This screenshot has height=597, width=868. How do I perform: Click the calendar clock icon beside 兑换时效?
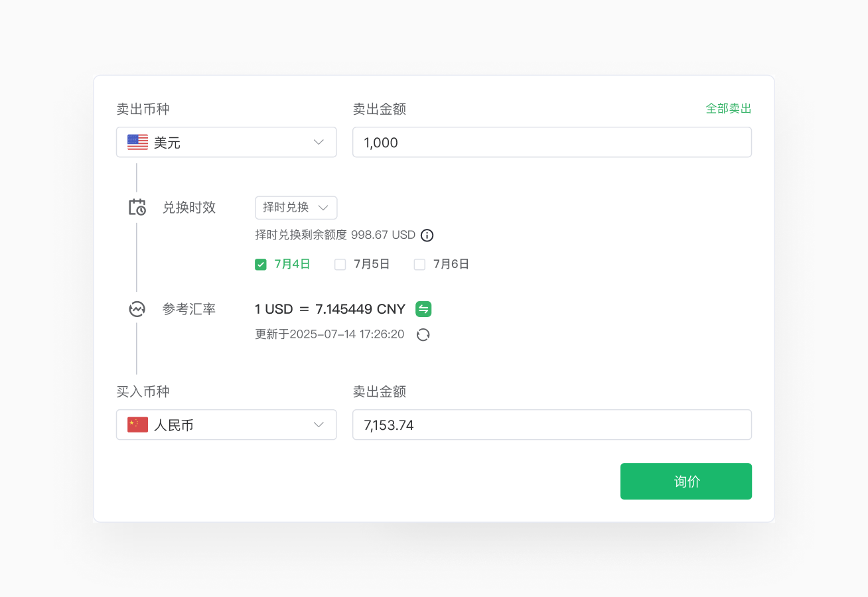tap(137, 208)
